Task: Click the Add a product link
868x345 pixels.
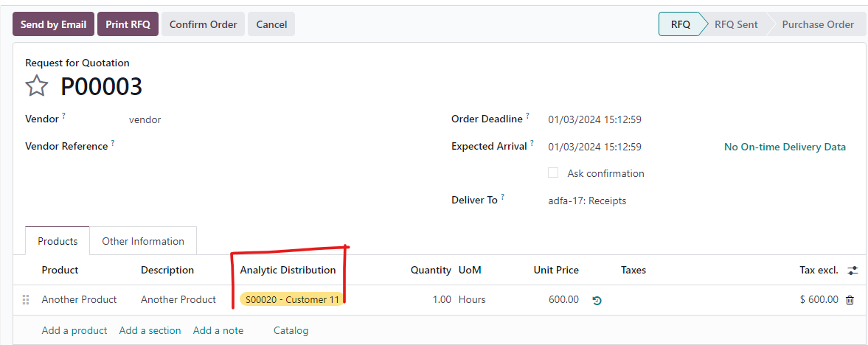Action: 74,330
